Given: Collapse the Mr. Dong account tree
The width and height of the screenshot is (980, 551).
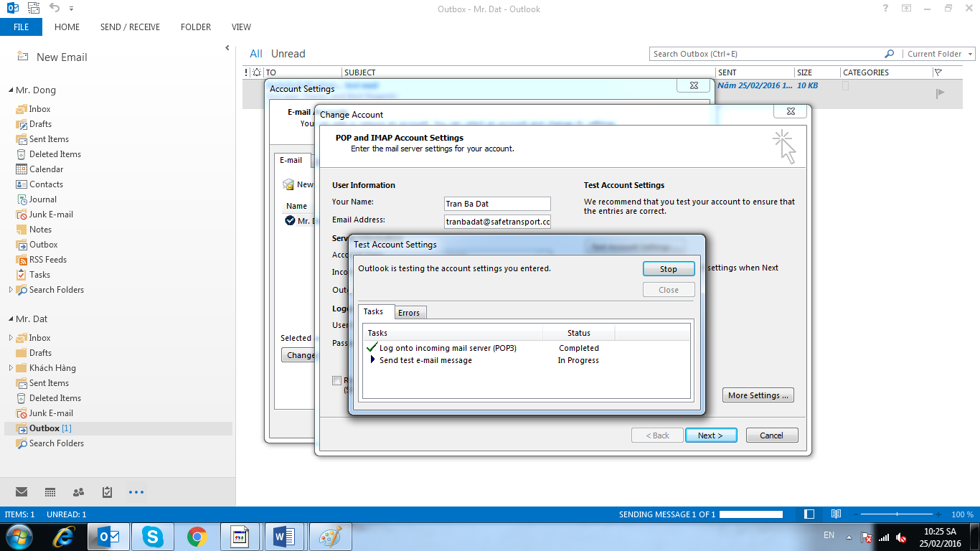Looking at the screenshot, I should coord(11,90).
